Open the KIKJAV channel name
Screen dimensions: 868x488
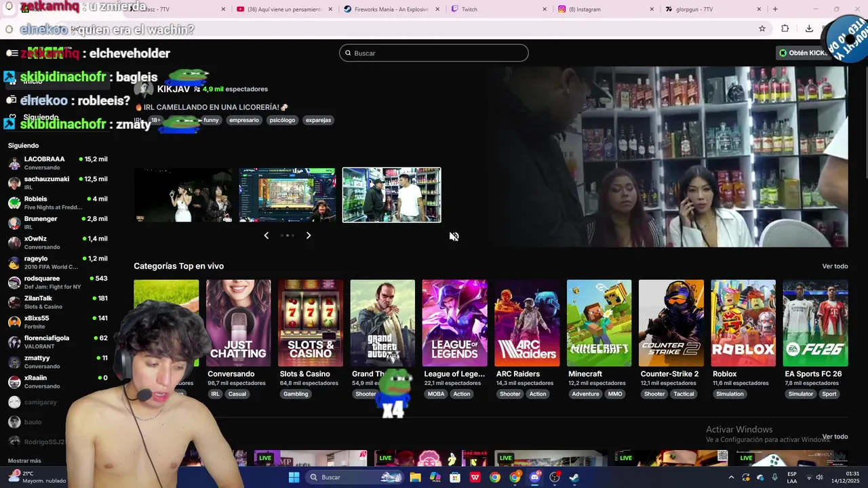click(174, 89)
